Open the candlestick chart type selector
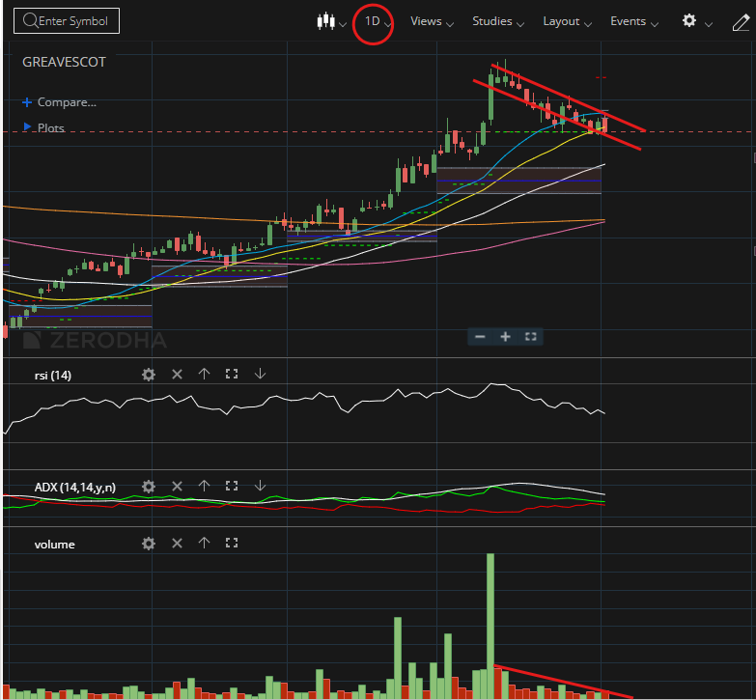Screen dimensions: 756x700 tap(331, 21)
